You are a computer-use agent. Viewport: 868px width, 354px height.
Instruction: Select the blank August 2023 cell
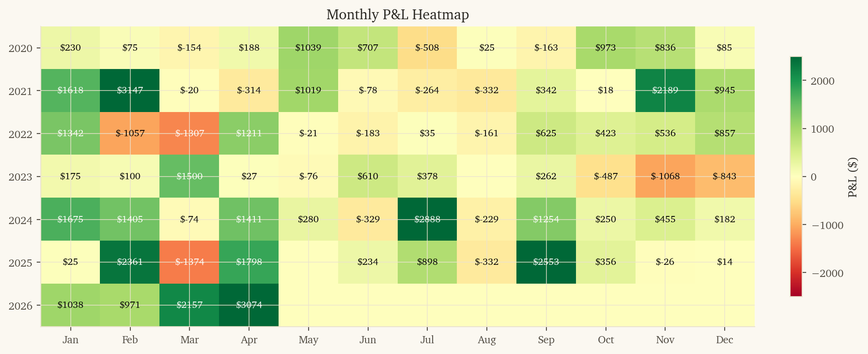486,176
